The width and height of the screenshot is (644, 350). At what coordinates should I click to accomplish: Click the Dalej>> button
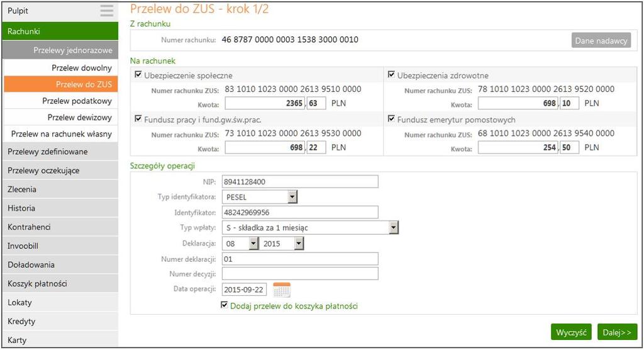[x=618, y=332]
